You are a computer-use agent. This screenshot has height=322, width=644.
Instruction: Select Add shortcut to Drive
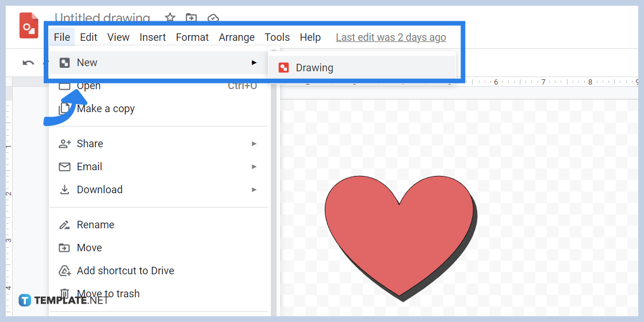[159, 271]
